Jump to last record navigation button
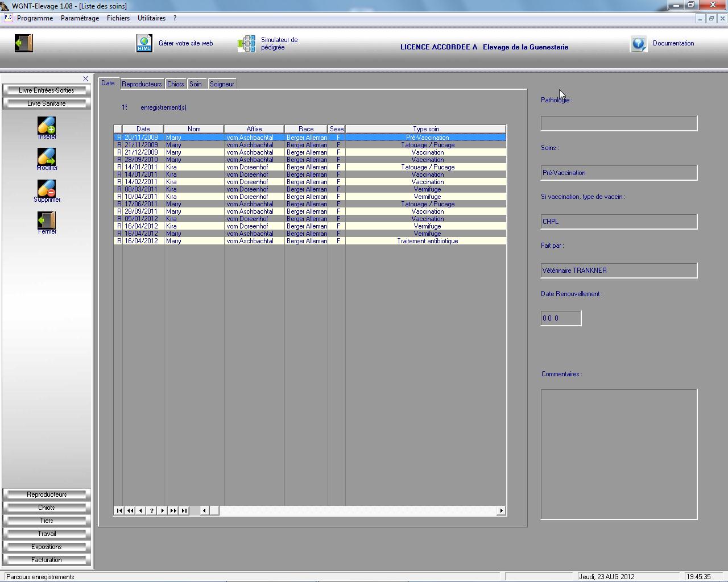Screen dimensions: 728x582 coord(184,510)
